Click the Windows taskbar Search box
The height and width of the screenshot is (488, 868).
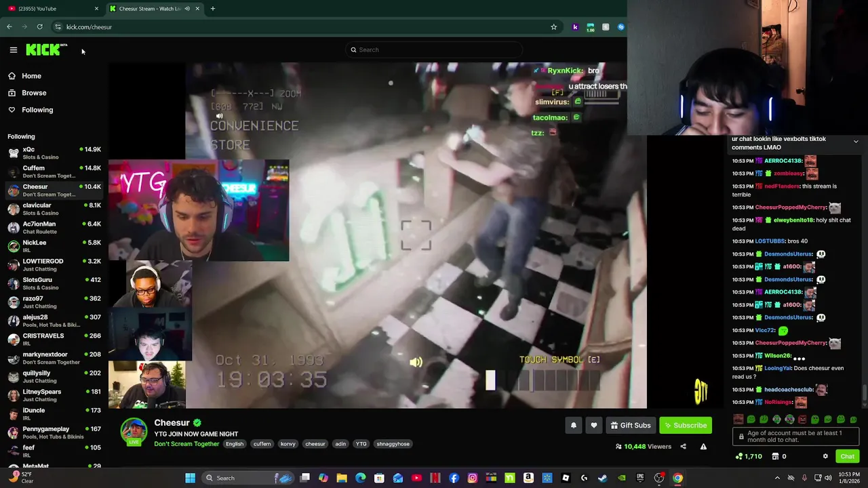click(x=249, y=478)
